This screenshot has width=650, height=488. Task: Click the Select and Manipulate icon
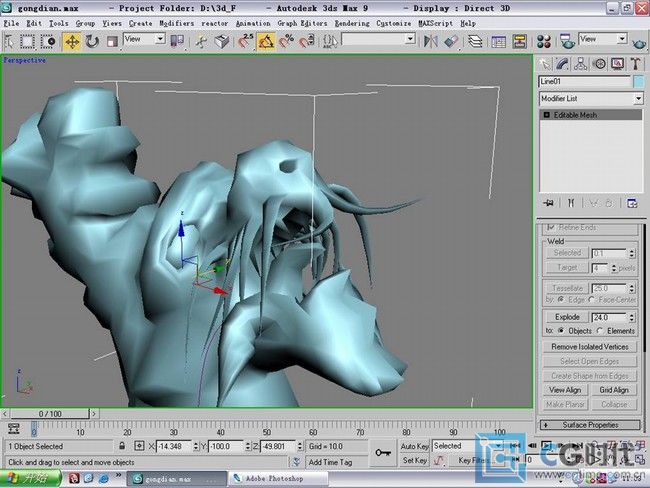(201, 41)
